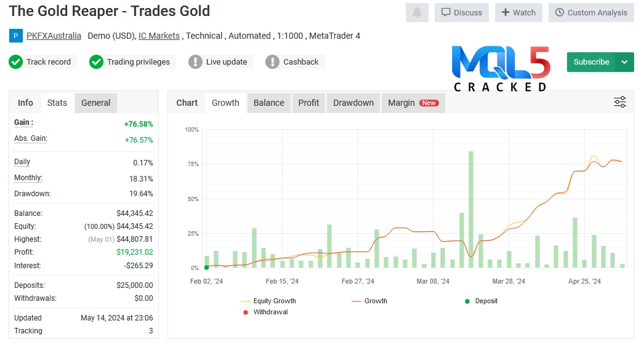Screen dimensions: 644x350
Task: Click the Apr 25, '24 axis label
Action: click(584, 281)
